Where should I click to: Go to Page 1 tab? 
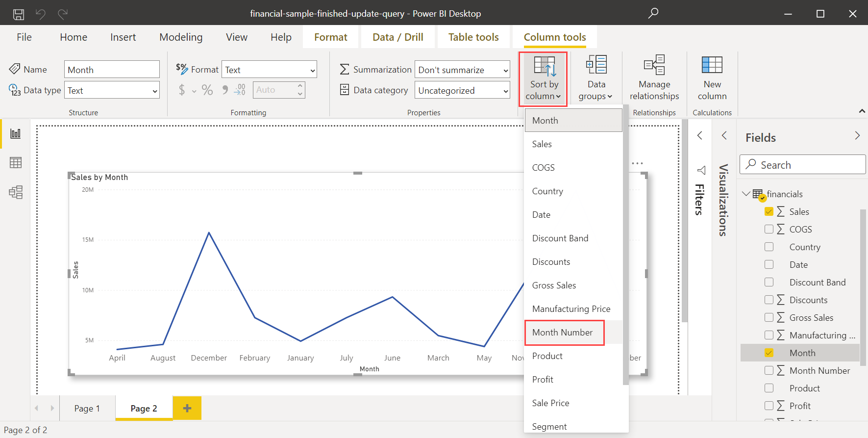(x=87, y=409)
